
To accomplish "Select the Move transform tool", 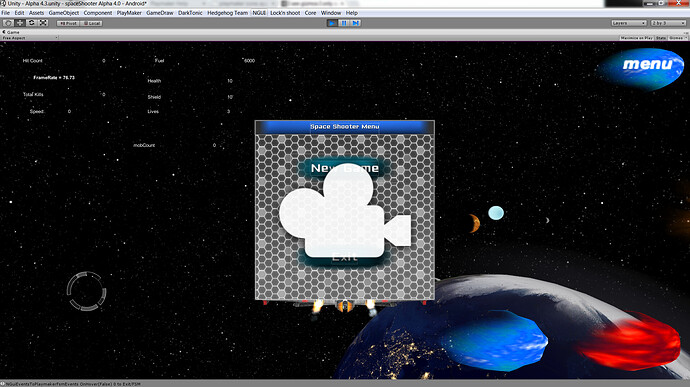I will [x=20, y=23].
